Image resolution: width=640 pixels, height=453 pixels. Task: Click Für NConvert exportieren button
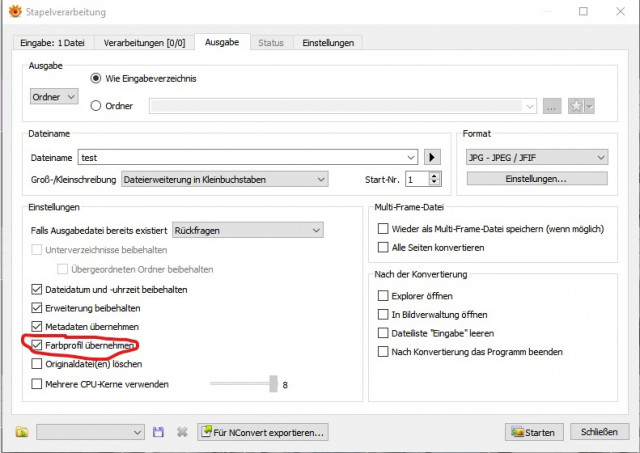pos(263,432)
